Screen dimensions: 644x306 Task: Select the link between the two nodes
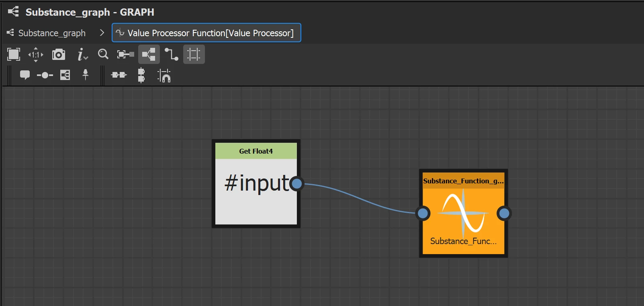click(x=360, y=198)
